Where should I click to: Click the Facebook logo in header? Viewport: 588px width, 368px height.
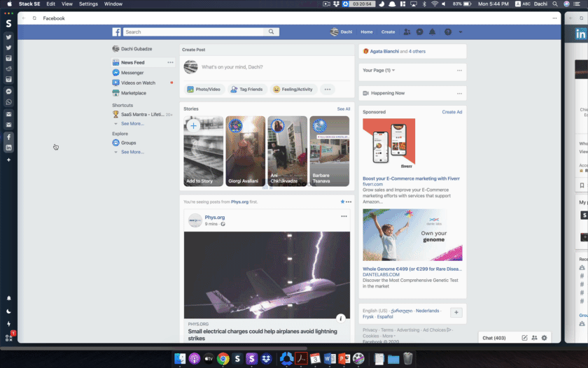117,32
